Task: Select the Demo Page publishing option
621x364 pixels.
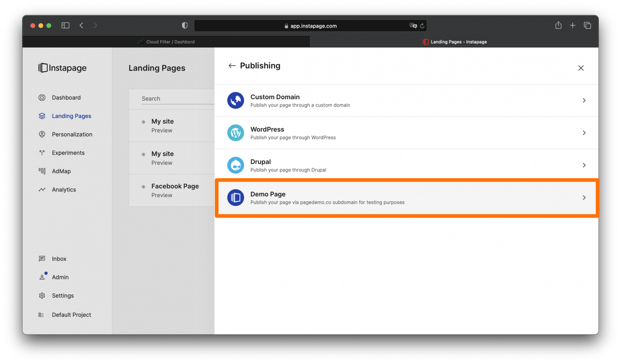Action: [x=406, y=198]
